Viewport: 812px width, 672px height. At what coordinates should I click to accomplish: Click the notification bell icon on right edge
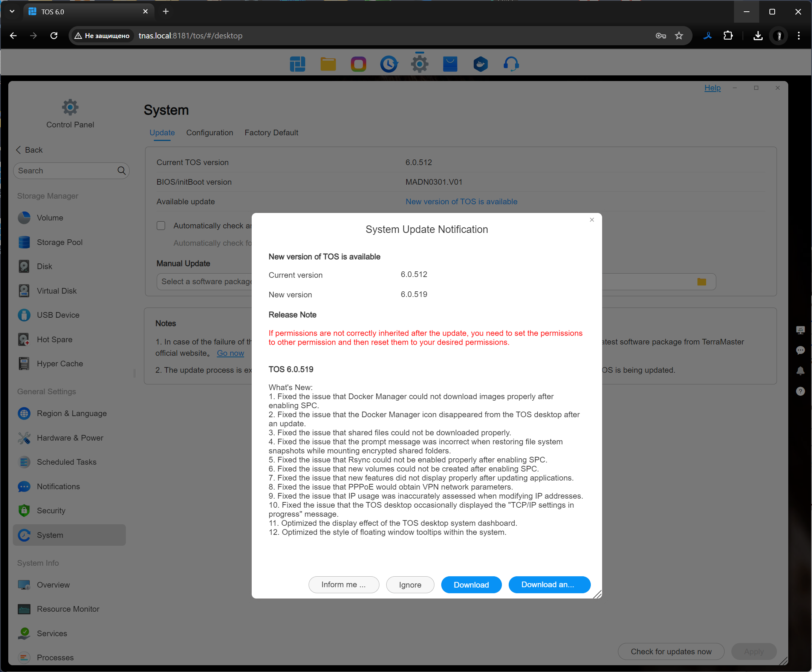pos(800,370)
